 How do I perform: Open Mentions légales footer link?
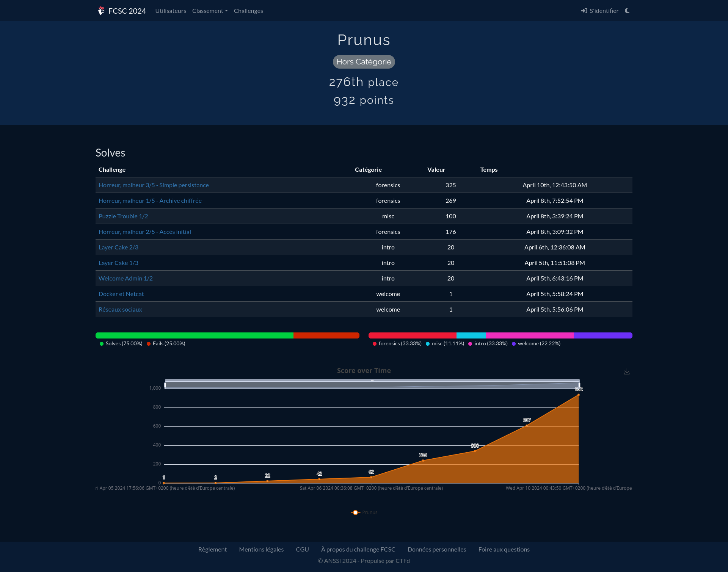[x=261, y=549]
